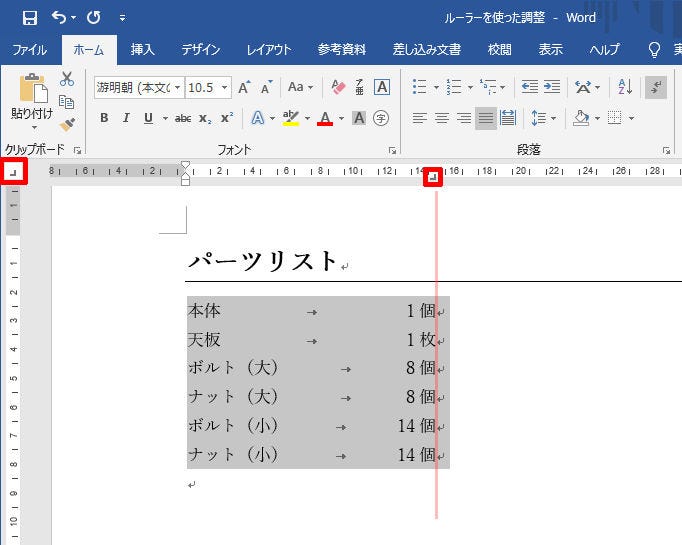Image resolution: width=682 pixels, height=545 pixels.
Task: Switch to the 校閲 tab
Action: click(500, 50)
